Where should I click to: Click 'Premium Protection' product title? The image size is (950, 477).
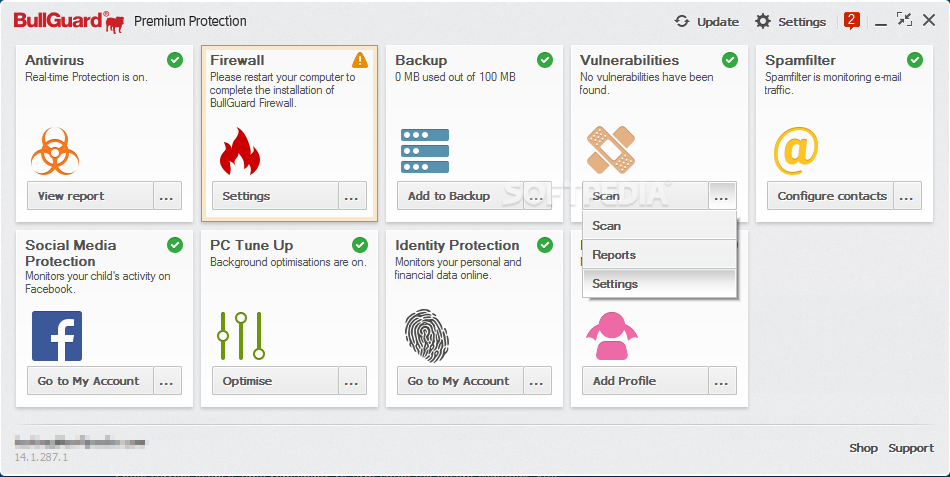pyautogui.click(x=190, y=21)
